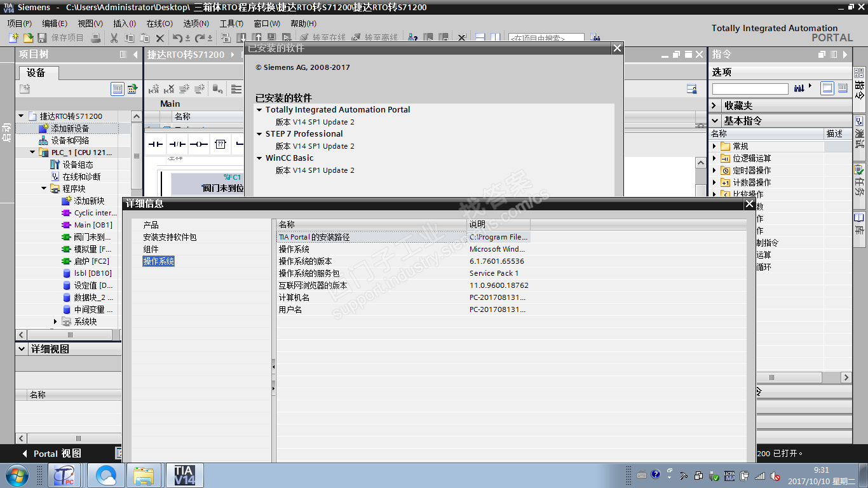Viewport: 868px width, 488px height.
Task: Expand the 收藏夹 section
Action: 715,105
